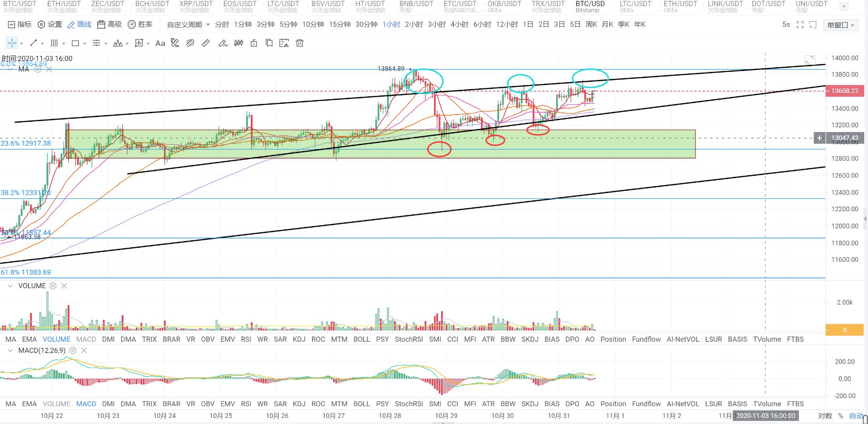This screenshot has width=868, height=424.
Task: Open VOLUME indicator settings gear
Action: pos(53,286)
